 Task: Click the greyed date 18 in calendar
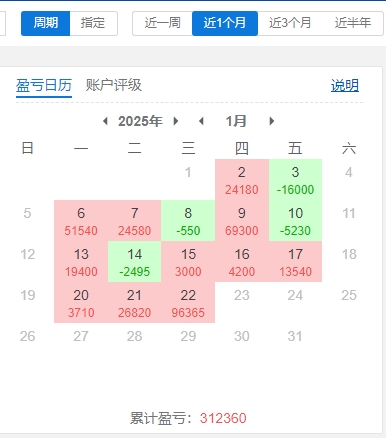click(349, 254)
